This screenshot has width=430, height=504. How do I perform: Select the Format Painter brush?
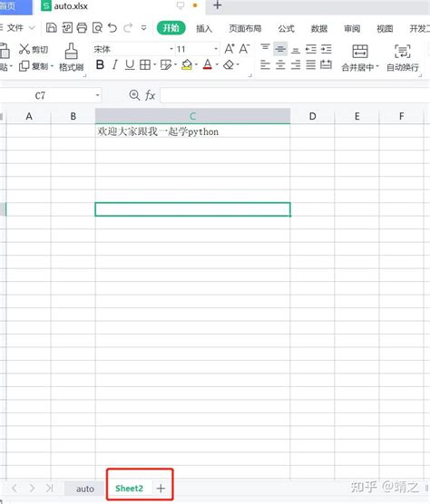click(x=71, y=57)
